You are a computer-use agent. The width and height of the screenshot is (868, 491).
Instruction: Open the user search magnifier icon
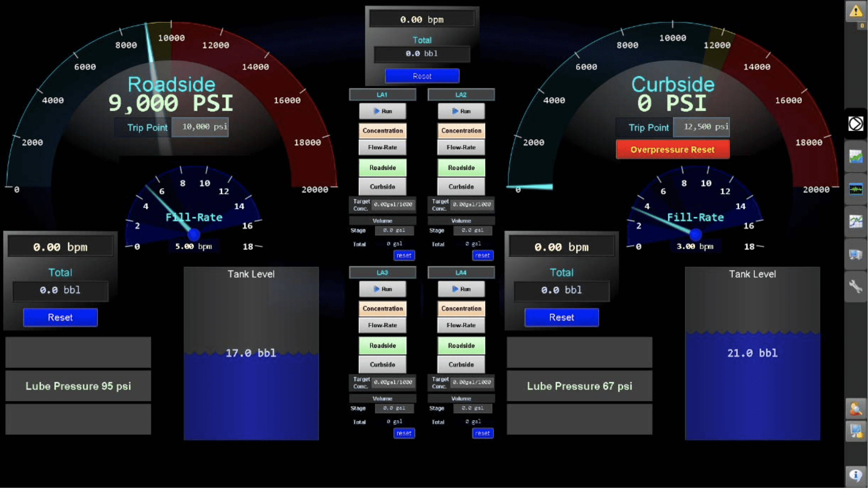[856, 409]
